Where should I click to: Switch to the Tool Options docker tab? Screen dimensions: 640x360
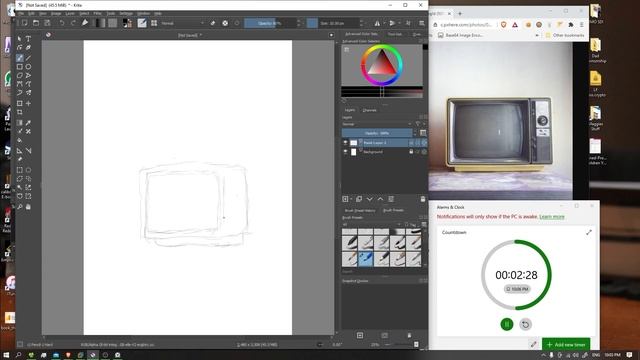click(x=395, y=34)
